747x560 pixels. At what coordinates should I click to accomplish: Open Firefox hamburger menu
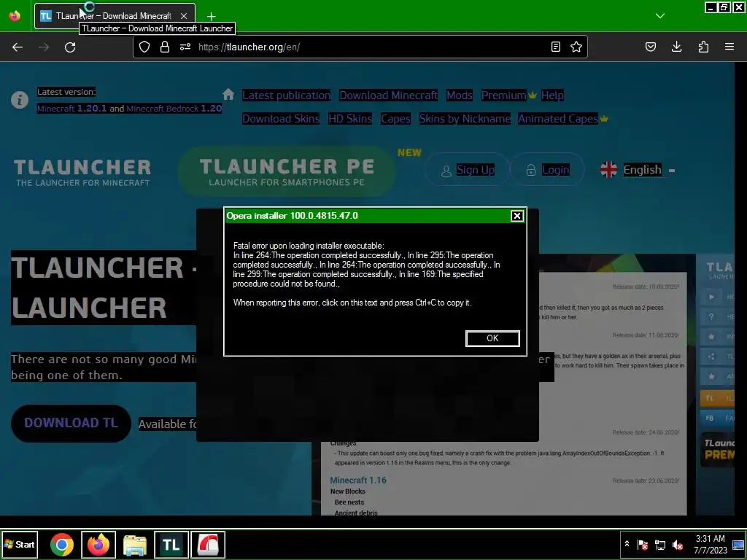click(729, 47)
